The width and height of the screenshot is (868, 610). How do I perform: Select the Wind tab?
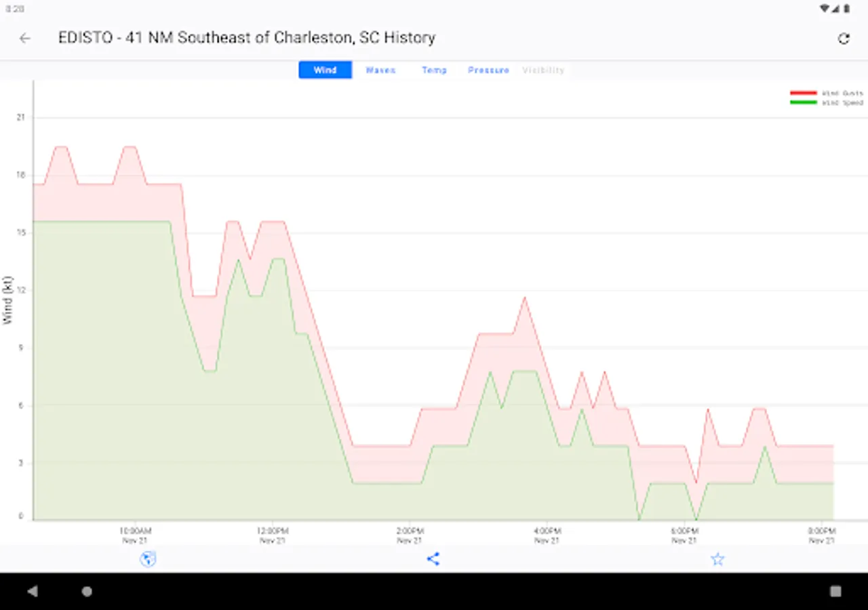pos(325,70)
